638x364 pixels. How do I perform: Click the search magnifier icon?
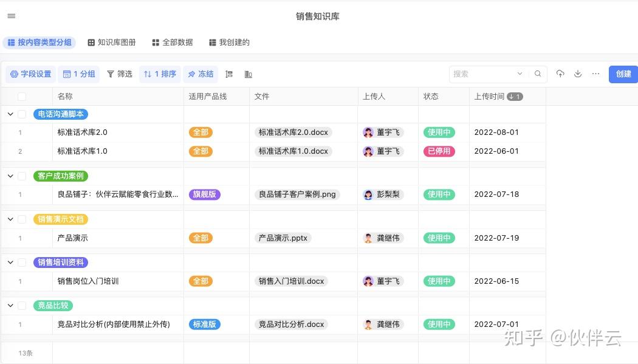point(538,74)
